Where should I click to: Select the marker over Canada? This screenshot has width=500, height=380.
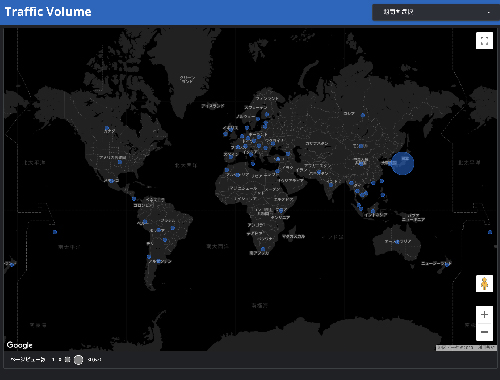point(107,128)
